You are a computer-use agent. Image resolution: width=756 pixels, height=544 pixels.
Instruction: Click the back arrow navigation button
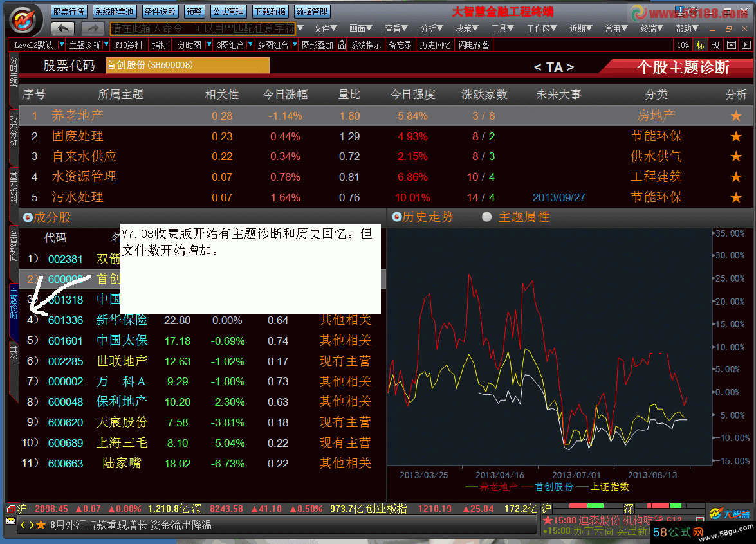62,28
